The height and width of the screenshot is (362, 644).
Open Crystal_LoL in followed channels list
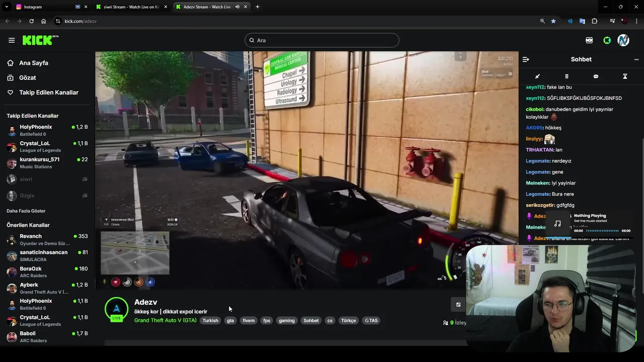[47, 147]
